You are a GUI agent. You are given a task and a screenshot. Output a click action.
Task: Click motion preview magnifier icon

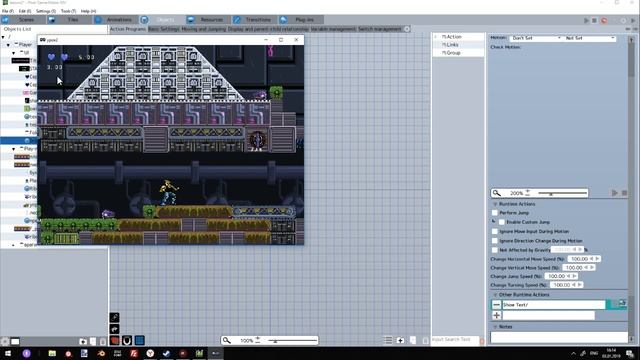click(496, 193)
